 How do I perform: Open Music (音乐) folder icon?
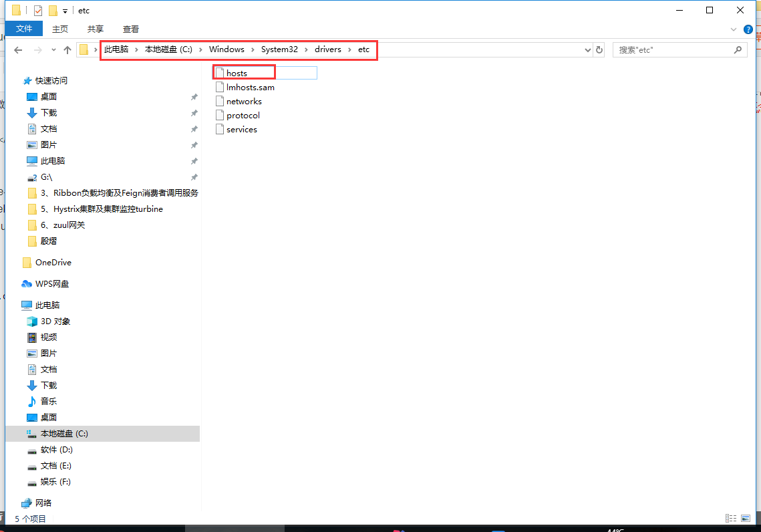pos(32,402)
